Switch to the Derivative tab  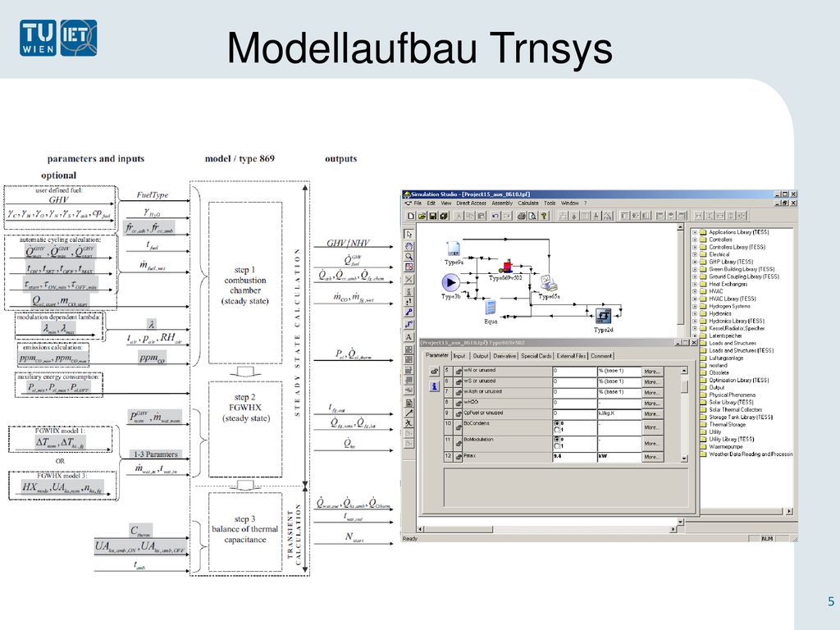[504, 356]
